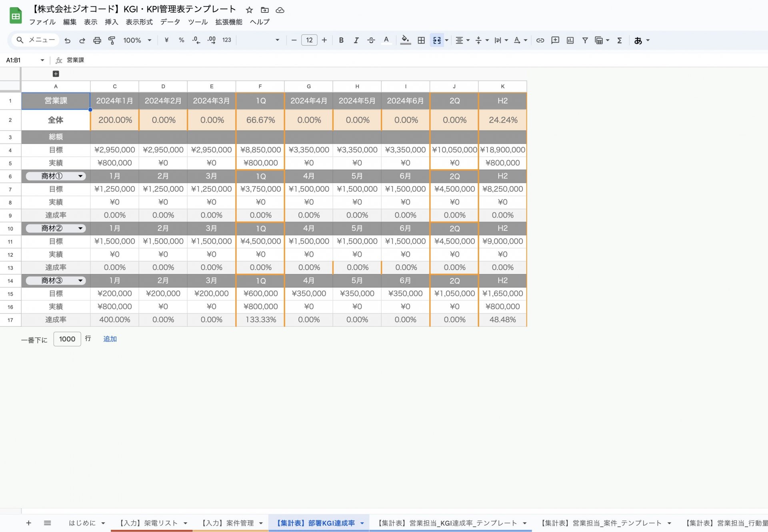Toggle bold formatting

341,40
